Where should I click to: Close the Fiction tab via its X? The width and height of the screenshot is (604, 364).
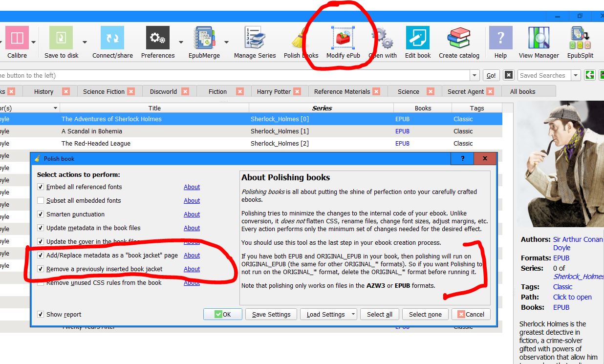(239, 91)
